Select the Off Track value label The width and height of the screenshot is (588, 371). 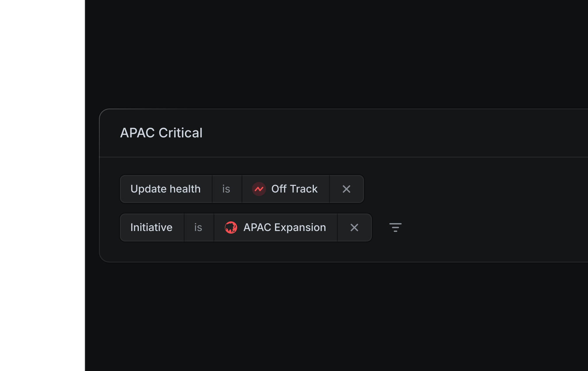click(x=294, y=189)
